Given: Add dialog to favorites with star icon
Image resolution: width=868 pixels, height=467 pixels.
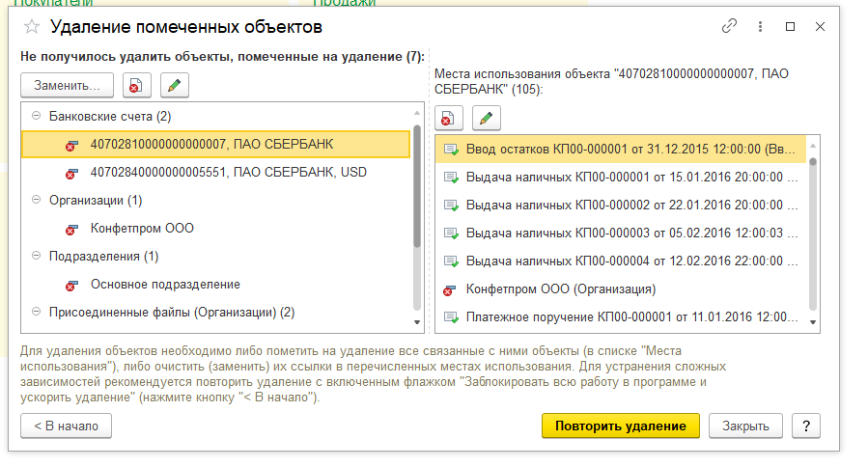Looking at the screenshot, I should click(32, 27).
